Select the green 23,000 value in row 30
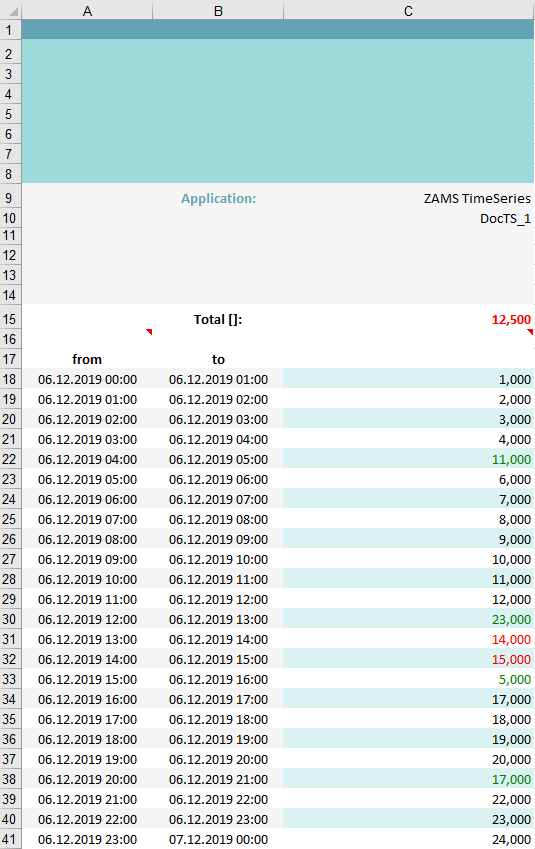 pos(408,619)
